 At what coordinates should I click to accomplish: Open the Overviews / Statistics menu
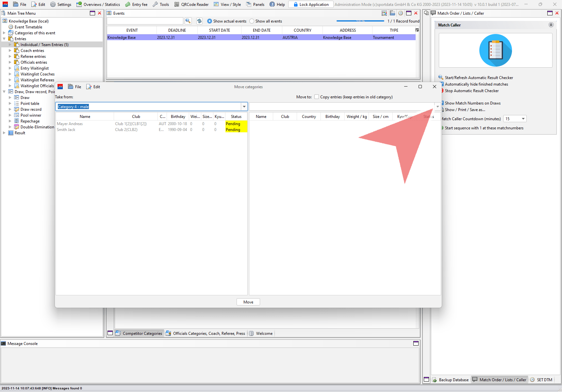tap(98, 4)
